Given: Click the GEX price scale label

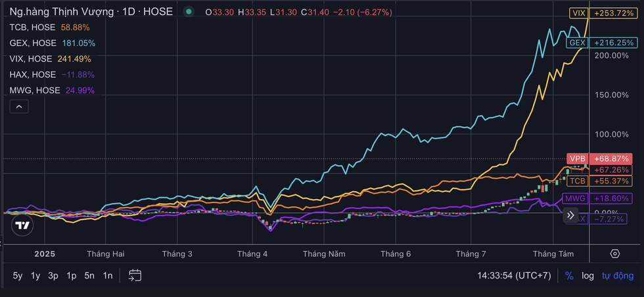Looking at the screenshot, I should (x=578, y=43).
